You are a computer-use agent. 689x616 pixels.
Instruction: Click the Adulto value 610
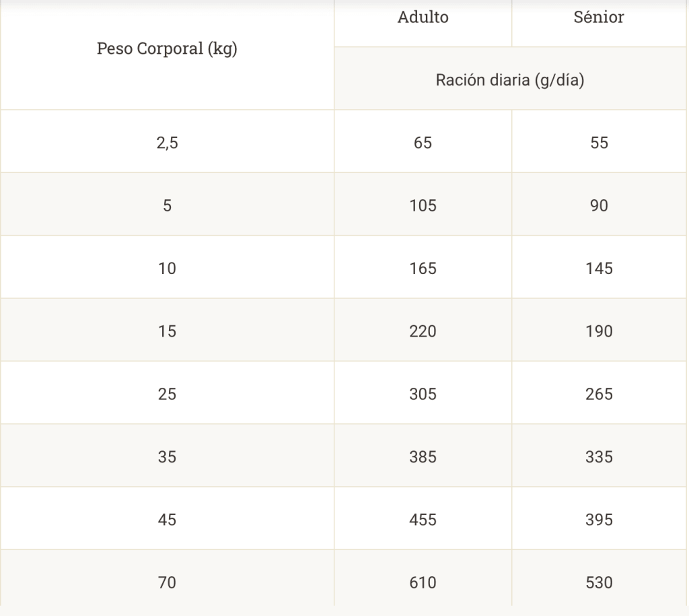click(x=423, y=580)
